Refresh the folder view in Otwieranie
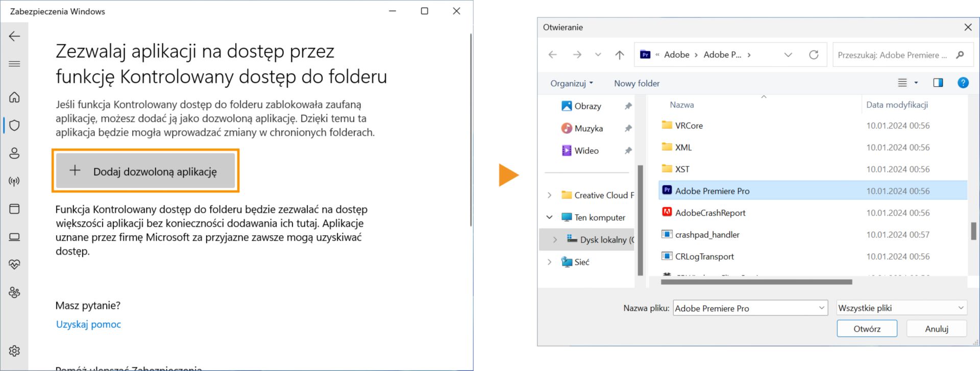Image resolution: width=980 pixels, height=371 pixels. 814,55
